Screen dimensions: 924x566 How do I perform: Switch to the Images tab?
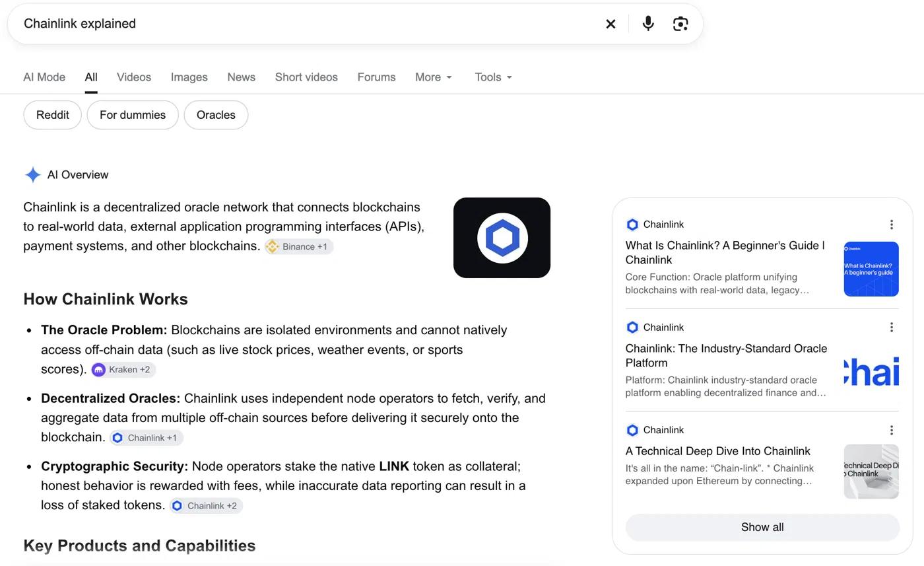[189, 77]
